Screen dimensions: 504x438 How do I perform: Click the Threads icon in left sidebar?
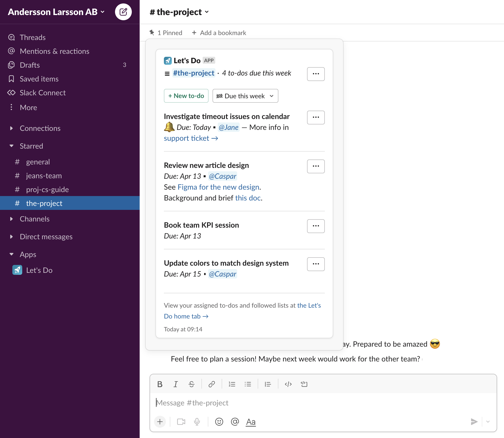coord(12,37)
